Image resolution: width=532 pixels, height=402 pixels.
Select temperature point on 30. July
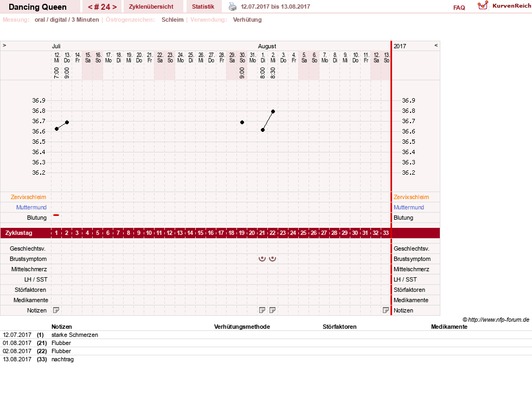(x=242, y=122)
